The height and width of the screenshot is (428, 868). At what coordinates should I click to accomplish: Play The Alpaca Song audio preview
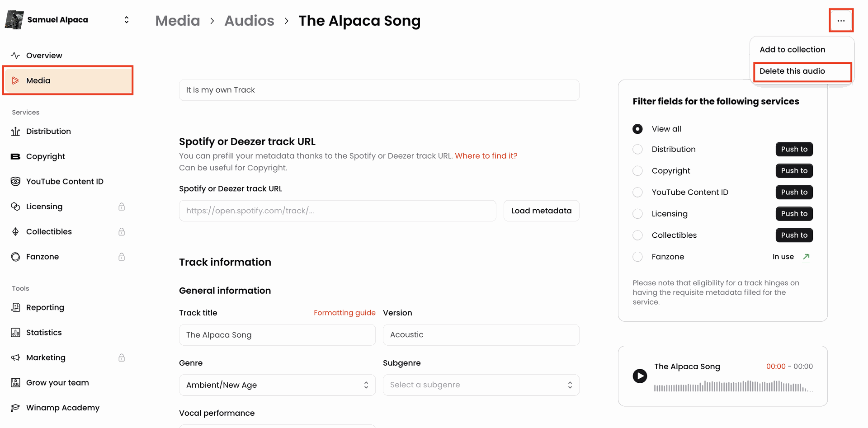pyautogui.click(x=640, y=376)
